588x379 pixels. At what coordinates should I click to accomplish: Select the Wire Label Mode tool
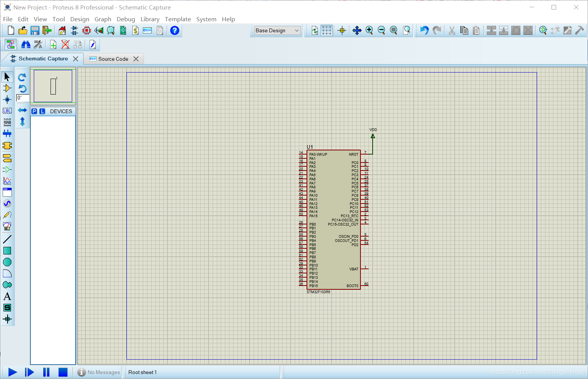coord(7,111)
